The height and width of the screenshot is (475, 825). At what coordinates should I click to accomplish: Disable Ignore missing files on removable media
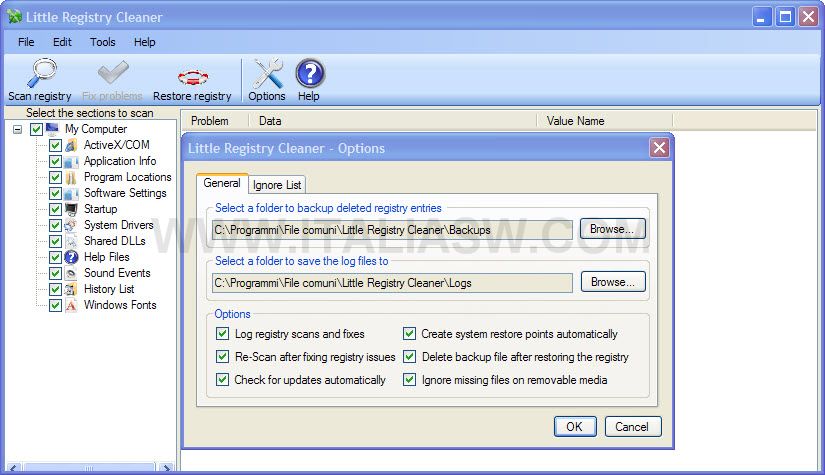(409, 379)
